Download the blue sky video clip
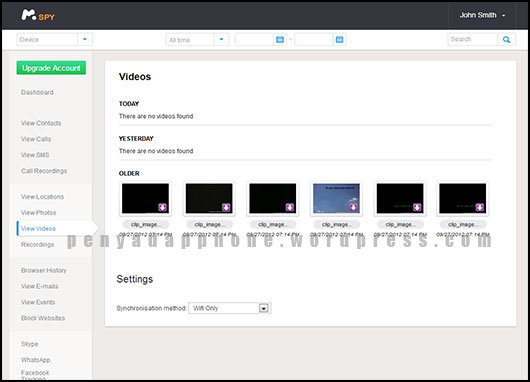This screenshot has height=382, width=530. pyautogui.click(x=354, y=207)
